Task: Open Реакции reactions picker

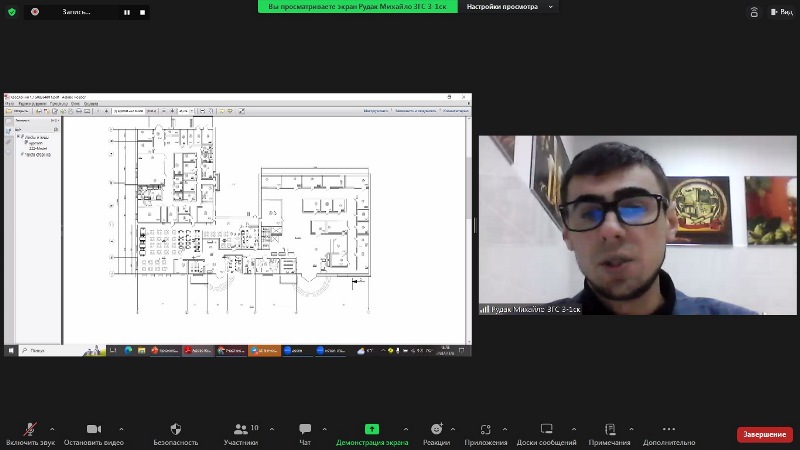Action: (436, 434)
